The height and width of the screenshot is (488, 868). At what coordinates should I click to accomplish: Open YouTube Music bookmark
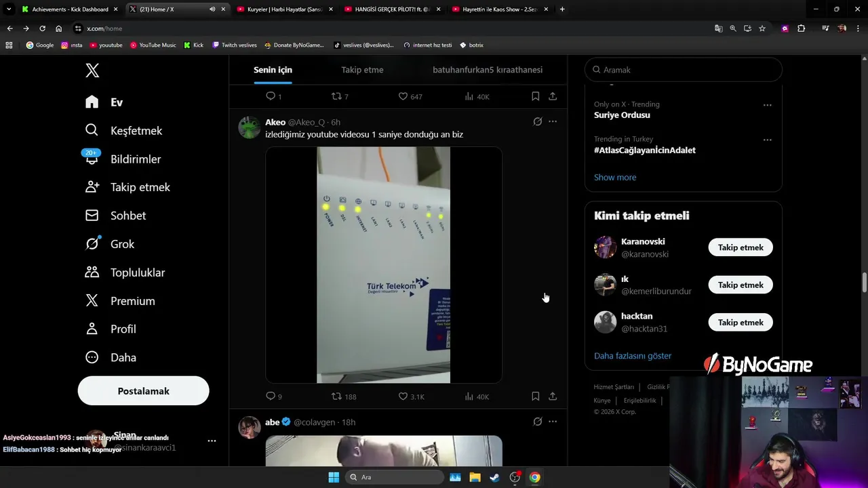point(153,45)
